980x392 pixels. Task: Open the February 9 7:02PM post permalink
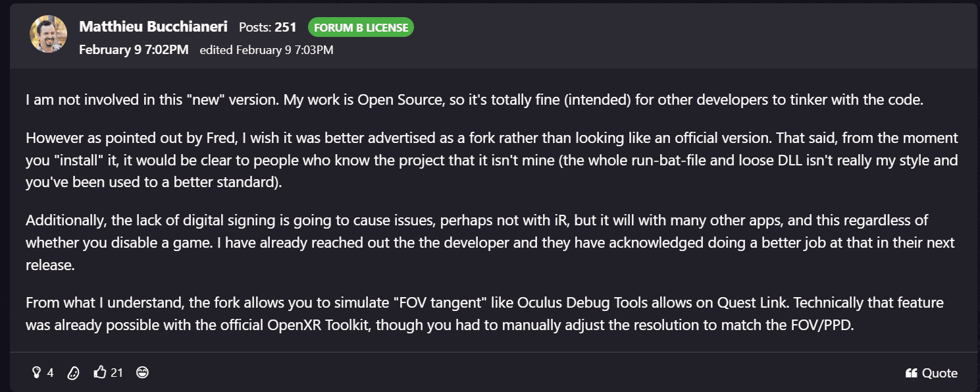134,50
